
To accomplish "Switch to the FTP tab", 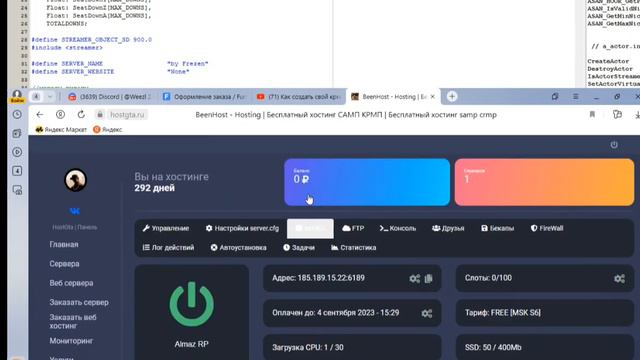I will [x=353, y=229].
